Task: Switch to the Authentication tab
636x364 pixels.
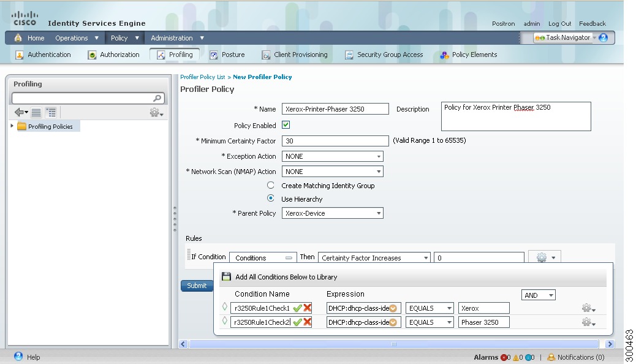Action: 43,55
